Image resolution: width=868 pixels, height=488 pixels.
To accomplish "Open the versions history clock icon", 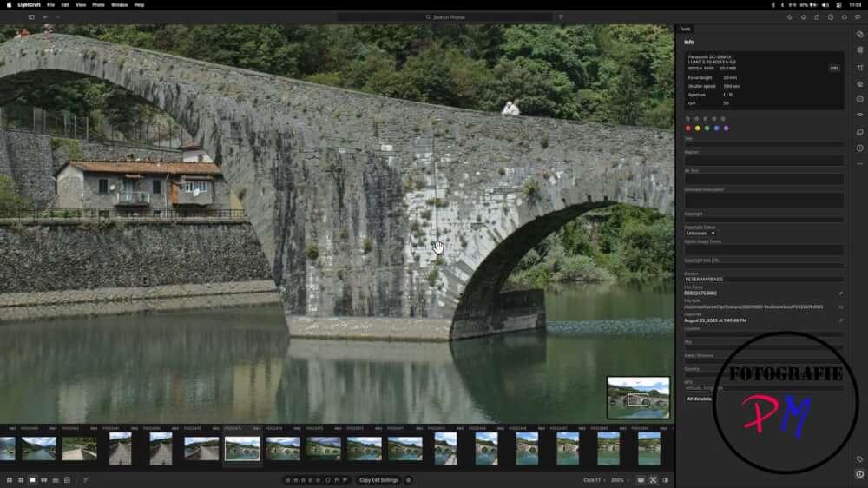I will [x=859, y=148].
